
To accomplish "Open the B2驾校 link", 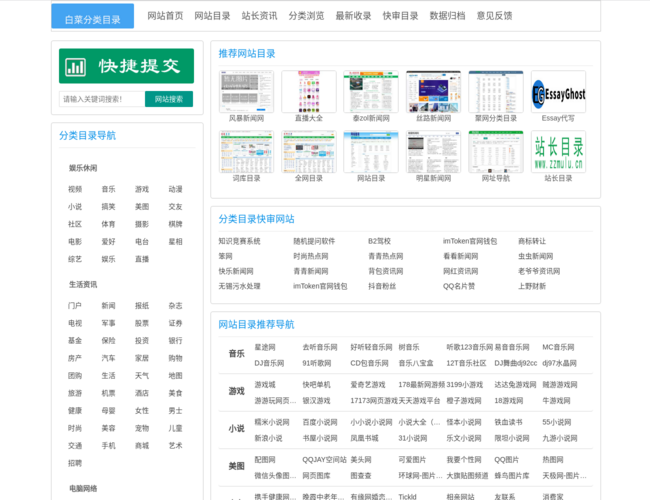I will click(379, 241).
